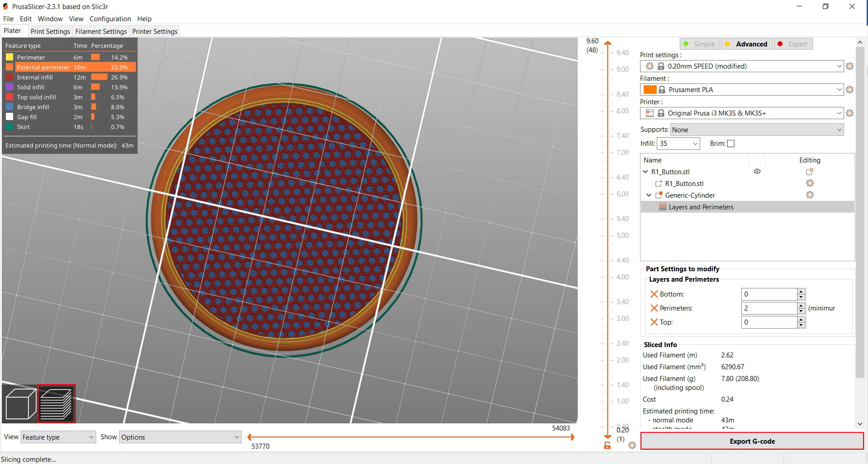
Task: Toggle visibility eye of R1_Button.stl
Action: pos(757,172)
